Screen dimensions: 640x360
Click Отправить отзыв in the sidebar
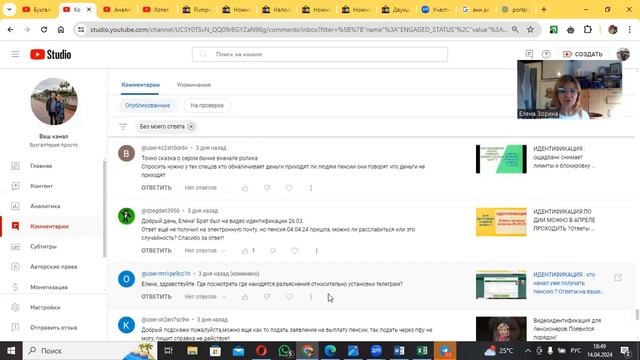point(53,328)
